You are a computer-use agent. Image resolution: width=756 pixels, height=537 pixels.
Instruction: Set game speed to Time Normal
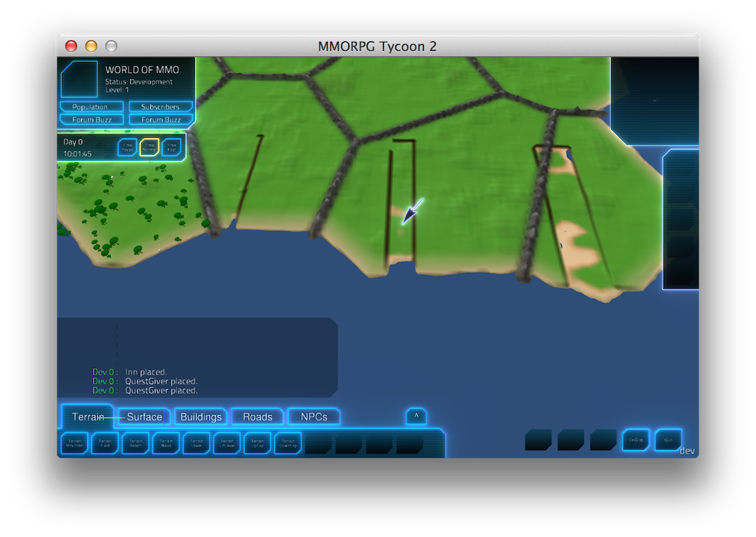[x=149, y=148]
